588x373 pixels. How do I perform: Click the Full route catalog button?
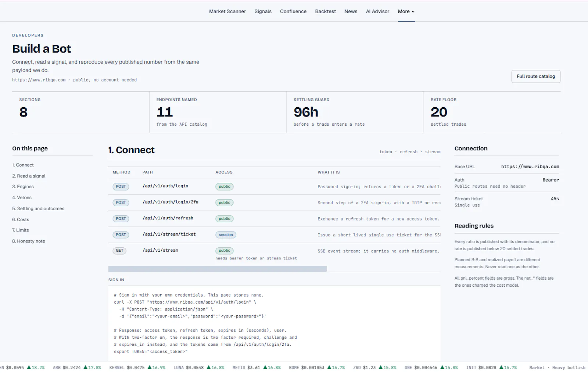coord(536,76)
